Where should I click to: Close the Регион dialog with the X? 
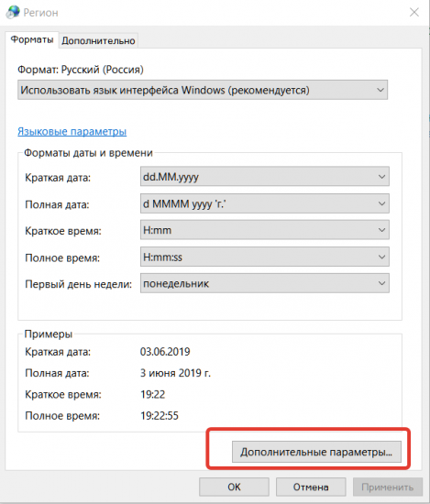[x=414, y=12]
